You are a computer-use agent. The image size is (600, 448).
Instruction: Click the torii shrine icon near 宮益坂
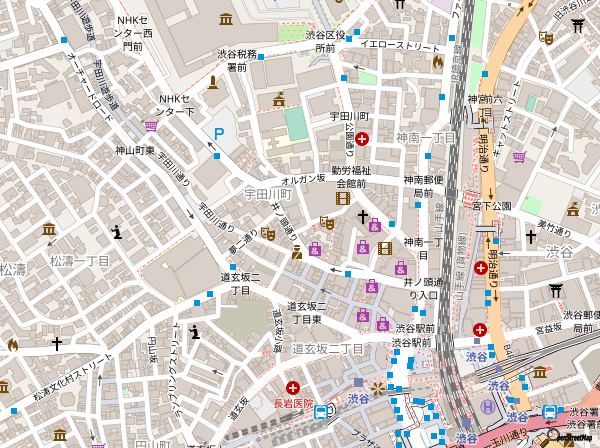tap(557, 291)
